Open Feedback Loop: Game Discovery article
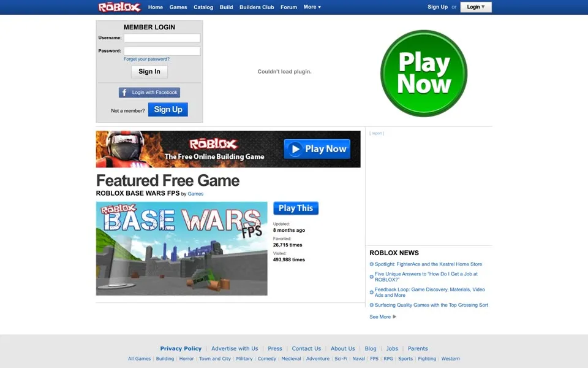 tap(430, 292)
